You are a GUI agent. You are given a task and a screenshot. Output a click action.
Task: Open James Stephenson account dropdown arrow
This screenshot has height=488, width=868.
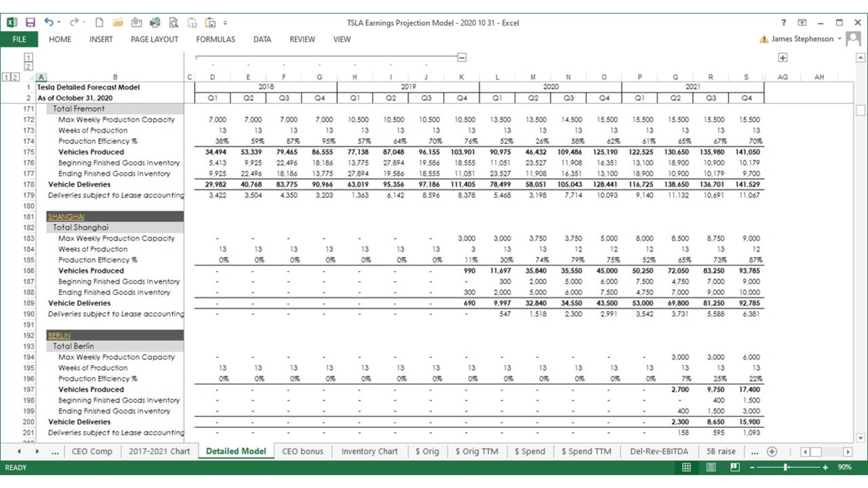point(840,39)
